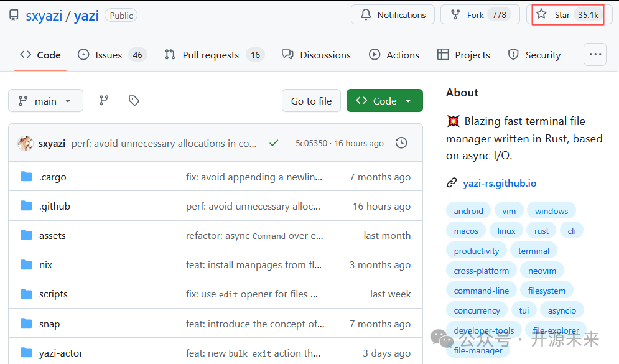The height and width of the screenshot is (364, 619).
Task: Expand the green Code dropdown
Action: point(384,101)
